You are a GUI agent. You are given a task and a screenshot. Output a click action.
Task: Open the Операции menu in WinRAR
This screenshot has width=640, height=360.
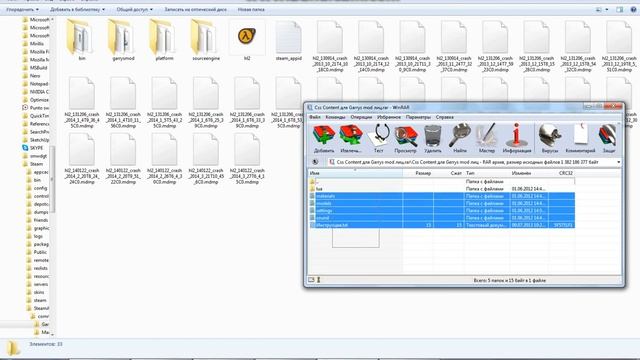[x=361, y=117]
